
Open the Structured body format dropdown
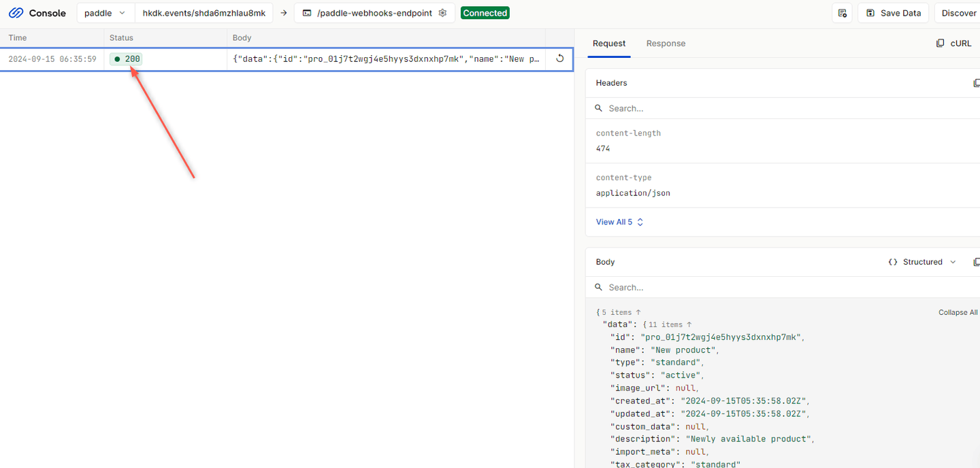(922, 262)
